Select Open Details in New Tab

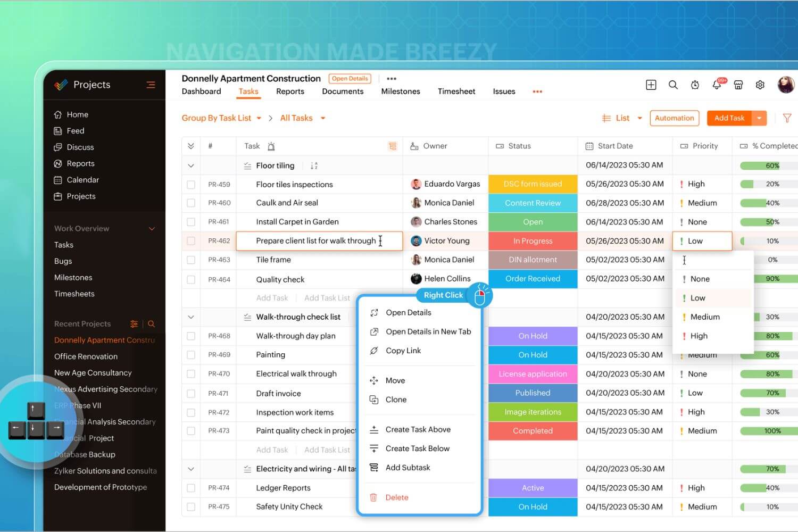pos(421,331)
